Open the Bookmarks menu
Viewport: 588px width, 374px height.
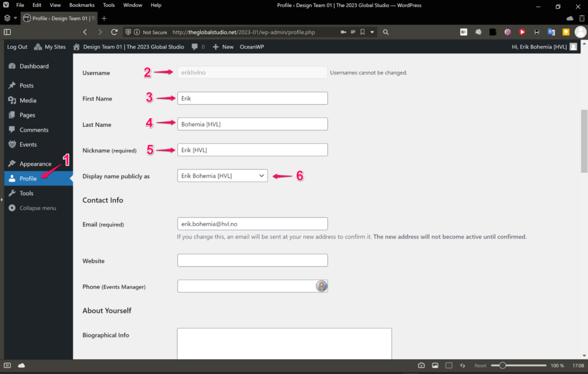82,5
